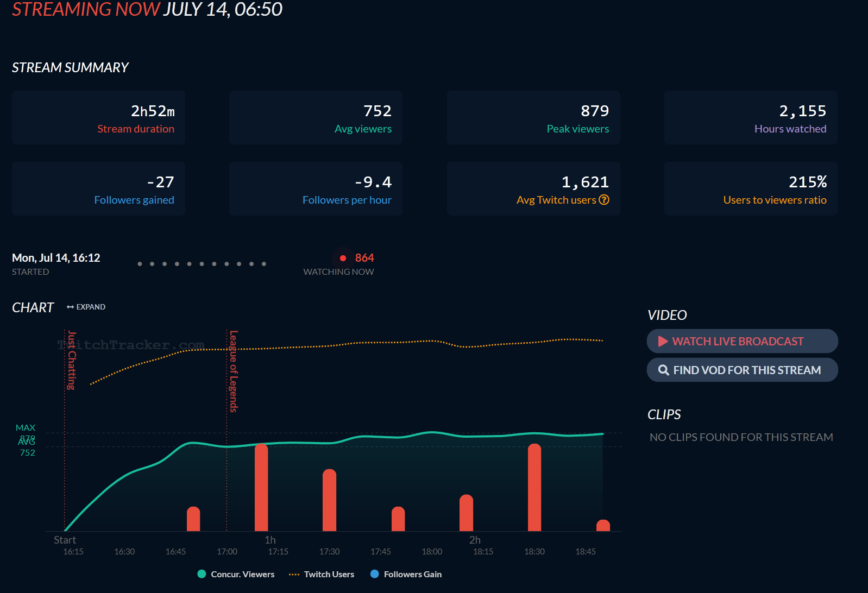868x593 pixels.
Task: Click the VIDEO section heading
Action: [x=667, y=315]
